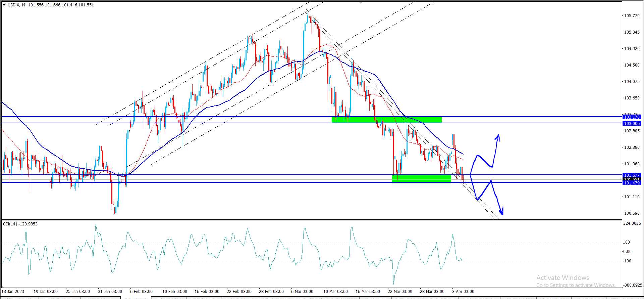Click the 101.677 price level label
Viewport: 644px width, 299px height.
(632, 175)
